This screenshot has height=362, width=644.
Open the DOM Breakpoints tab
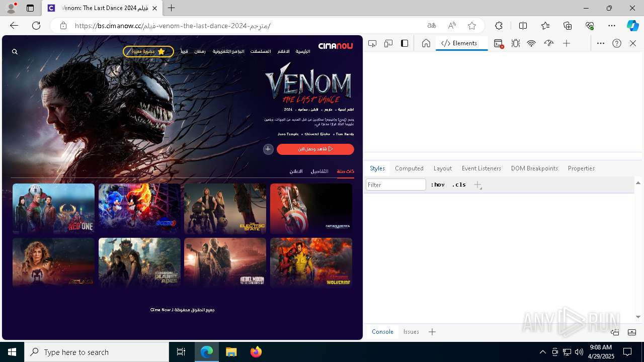[x=534, y=168]
